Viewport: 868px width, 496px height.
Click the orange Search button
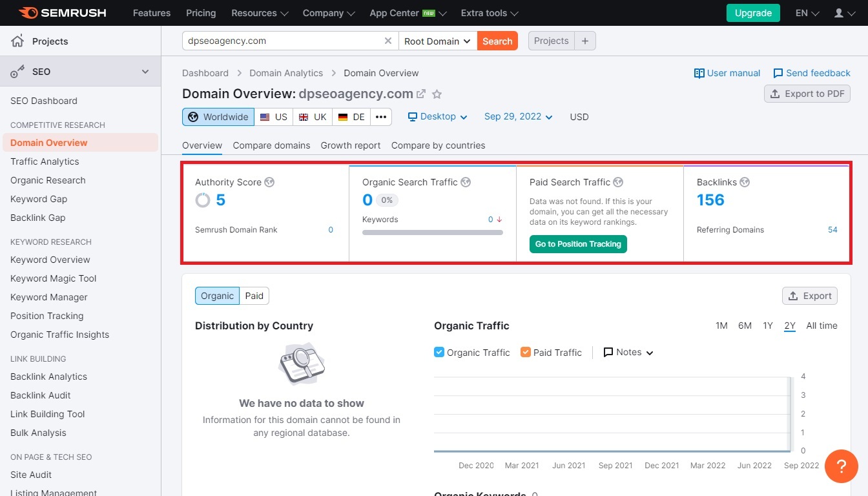(497, 41)
